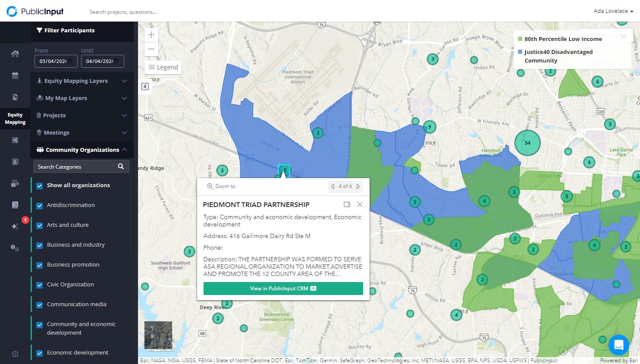Select Equity Mapping sidebar tab
This screenshot has height=364, width=640.
click(15, 119)
